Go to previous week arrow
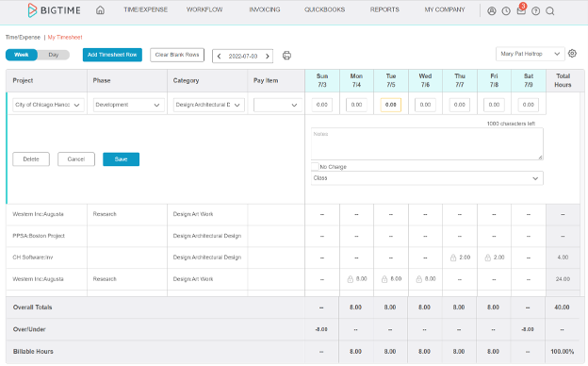Screen dimensions: 588x366 [219, 56]
